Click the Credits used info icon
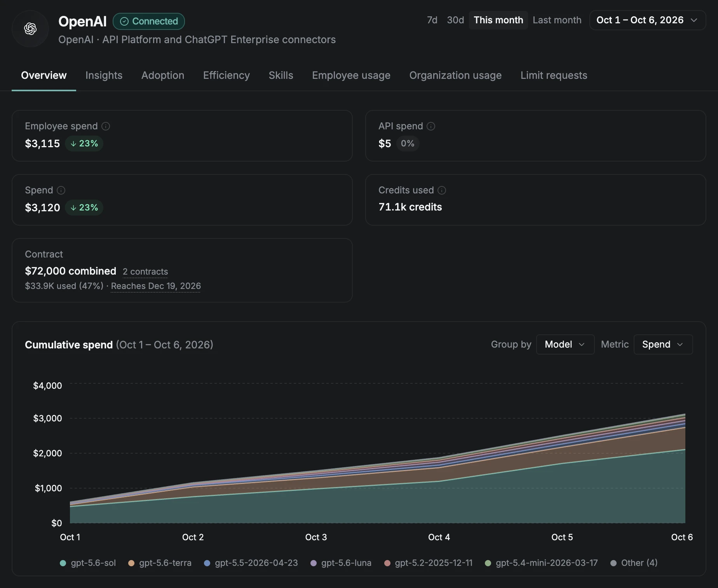The width and height of the screenshot is (718, 588). pyautogui.click(x=442, y=190)
